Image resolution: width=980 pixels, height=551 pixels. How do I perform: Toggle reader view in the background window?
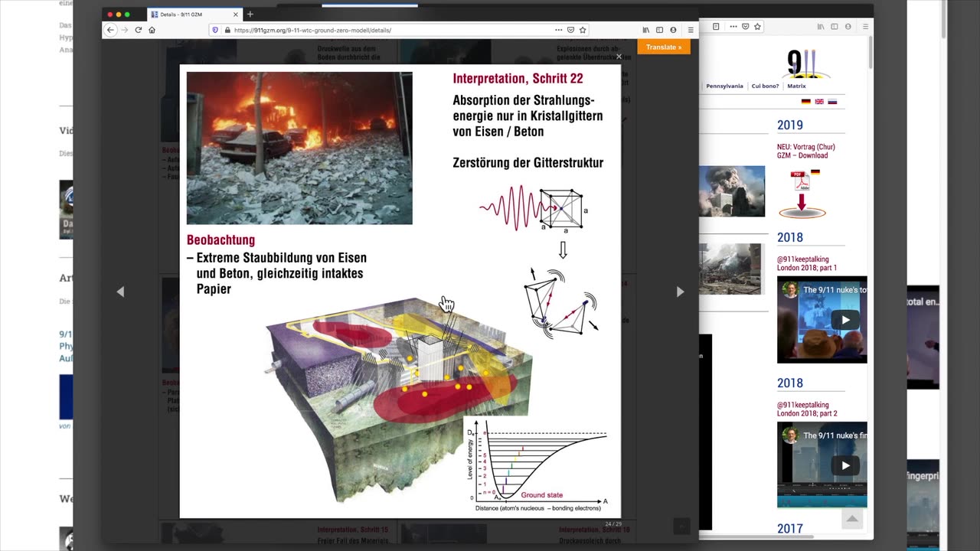716,27
